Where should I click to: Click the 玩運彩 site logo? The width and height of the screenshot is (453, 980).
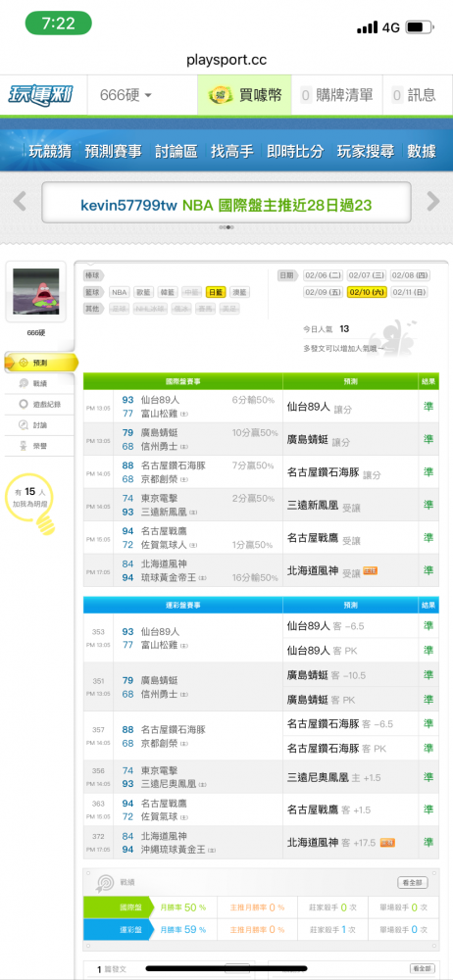(40, 95)
